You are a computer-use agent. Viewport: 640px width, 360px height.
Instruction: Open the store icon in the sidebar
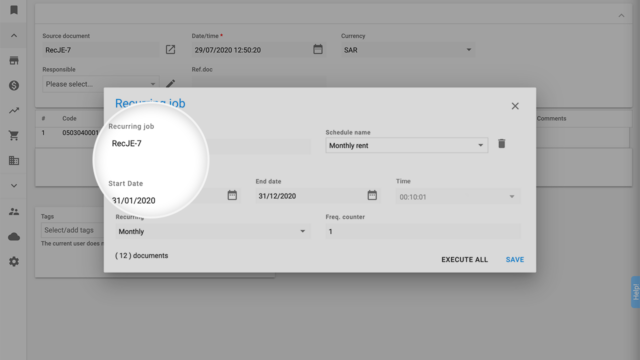14,60
